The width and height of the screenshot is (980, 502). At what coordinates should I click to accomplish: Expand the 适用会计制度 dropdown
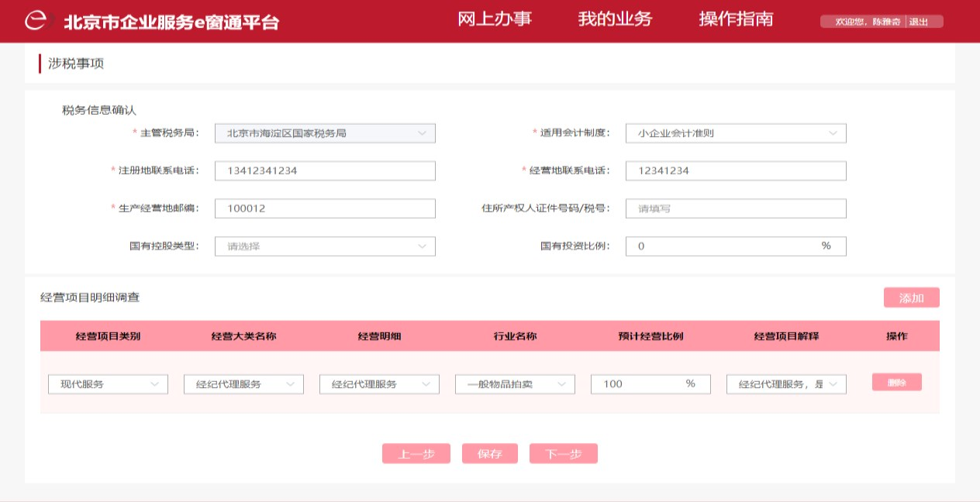pyautogui.click(x=735, y=133)
